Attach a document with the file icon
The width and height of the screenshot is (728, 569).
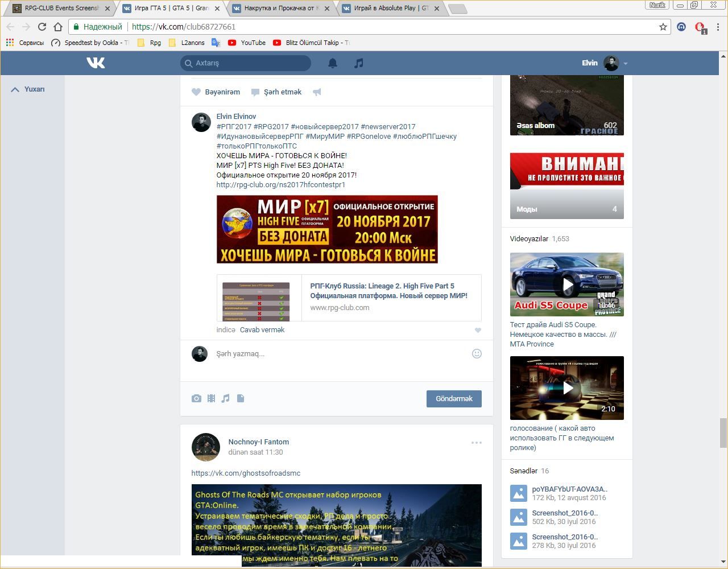[x=241, y=398]
